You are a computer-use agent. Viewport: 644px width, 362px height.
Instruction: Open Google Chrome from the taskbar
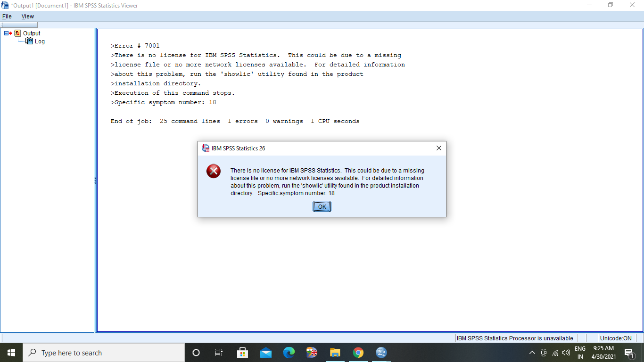pos(358,353)
